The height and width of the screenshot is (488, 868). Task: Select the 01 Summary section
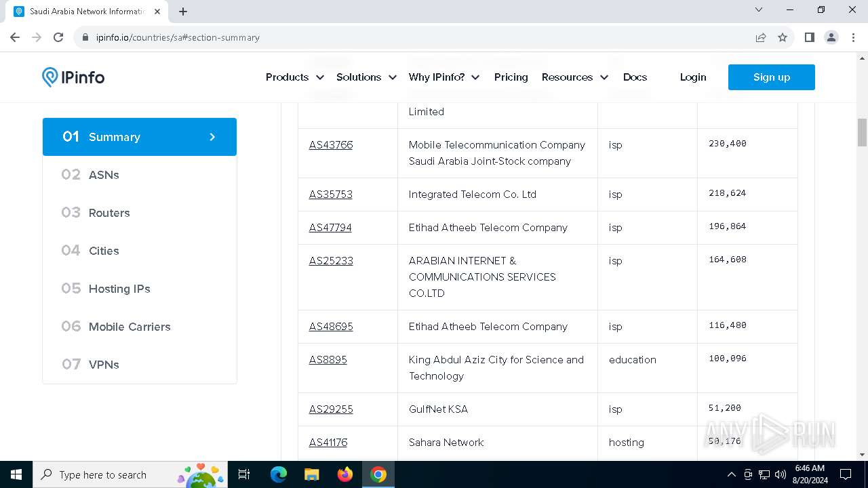pos(140,137)
